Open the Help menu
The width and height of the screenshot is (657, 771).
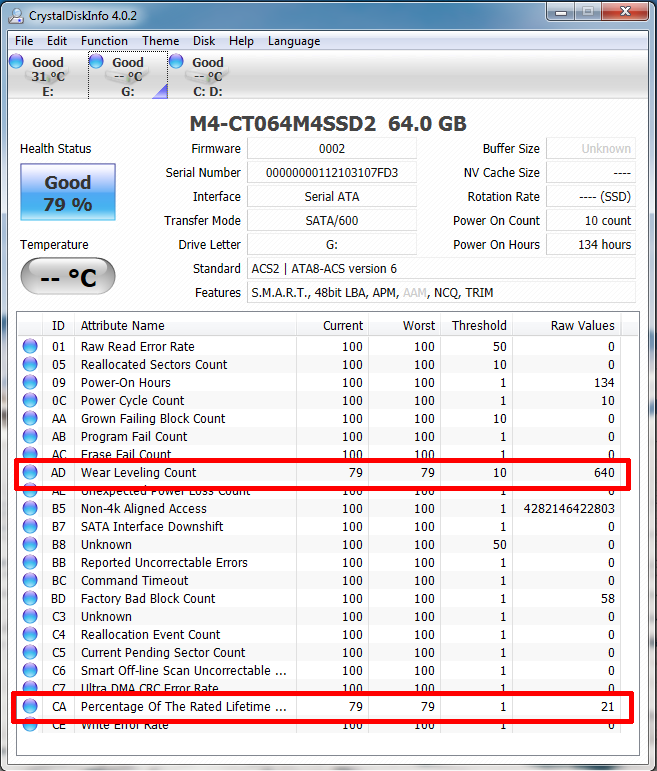241,41
